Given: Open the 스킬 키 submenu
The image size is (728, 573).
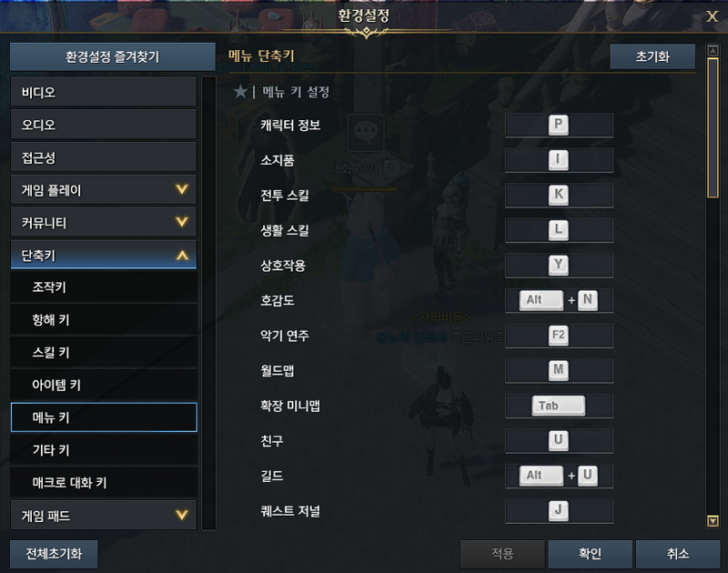Looking at the screenshot, I should tap(104, 352).
